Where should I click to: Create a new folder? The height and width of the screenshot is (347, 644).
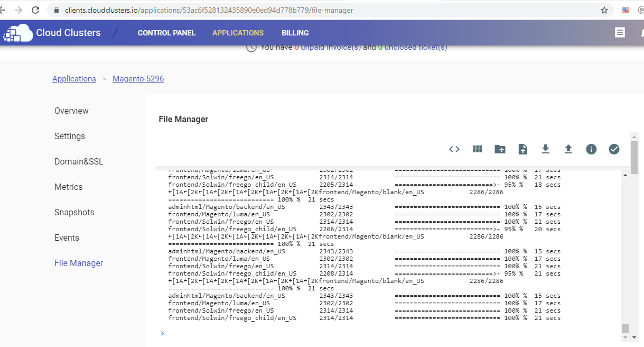[x=500, y=149]
